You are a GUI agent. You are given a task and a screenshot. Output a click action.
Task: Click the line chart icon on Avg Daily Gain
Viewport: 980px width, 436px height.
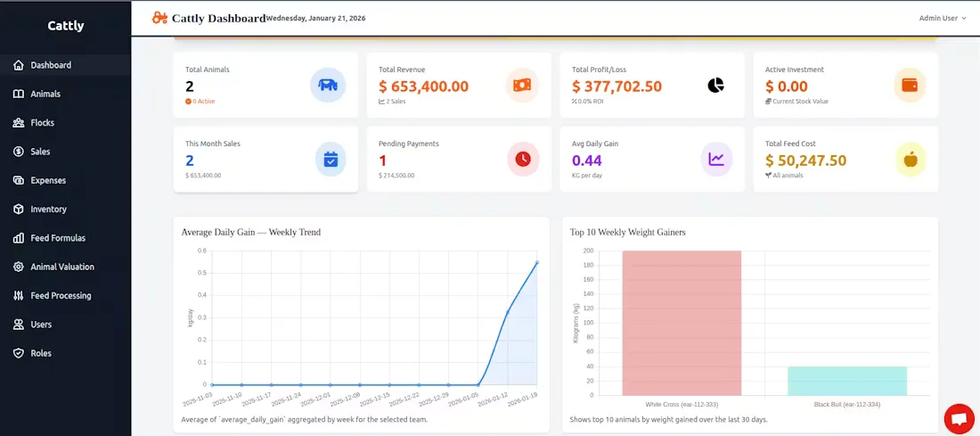click(x=716, y=159)
